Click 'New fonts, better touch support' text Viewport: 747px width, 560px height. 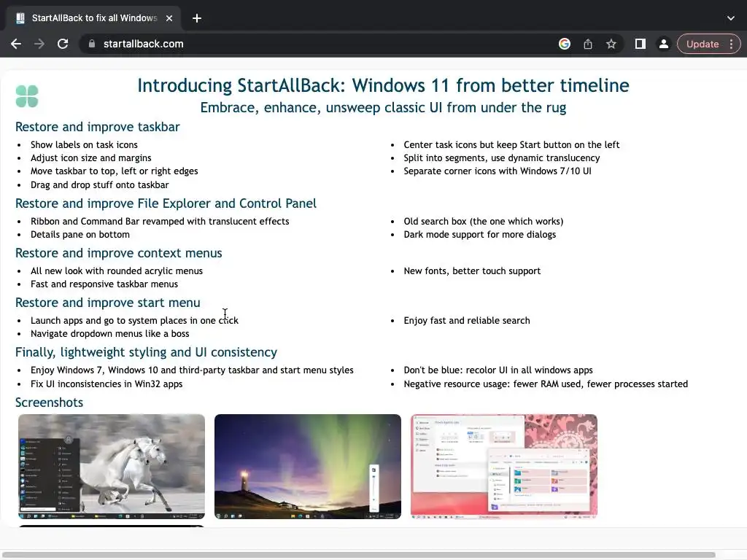[472, 271]
